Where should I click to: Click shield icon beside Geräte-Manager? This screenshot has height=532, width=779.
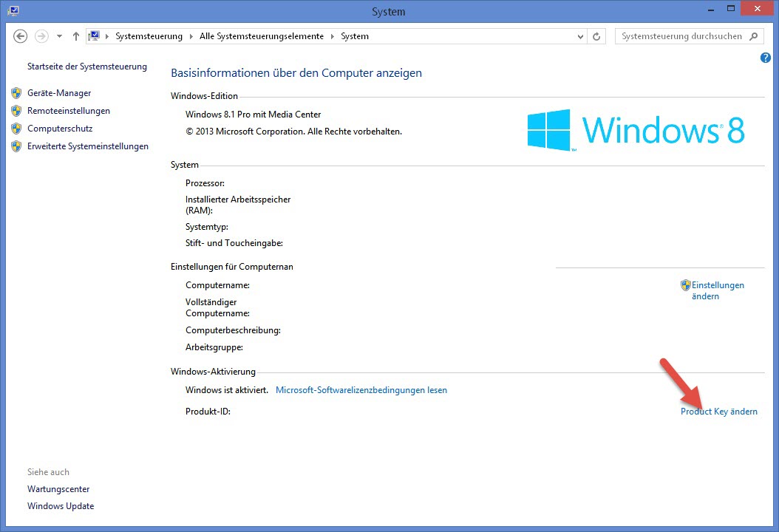(16, 93)
